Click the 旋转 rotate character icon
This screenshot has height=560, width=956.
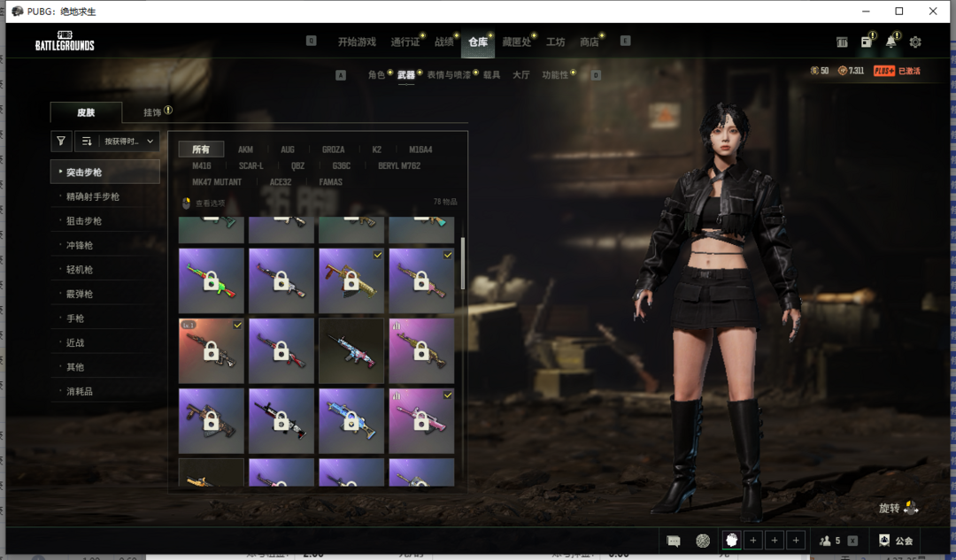click(x=911, y=508)
